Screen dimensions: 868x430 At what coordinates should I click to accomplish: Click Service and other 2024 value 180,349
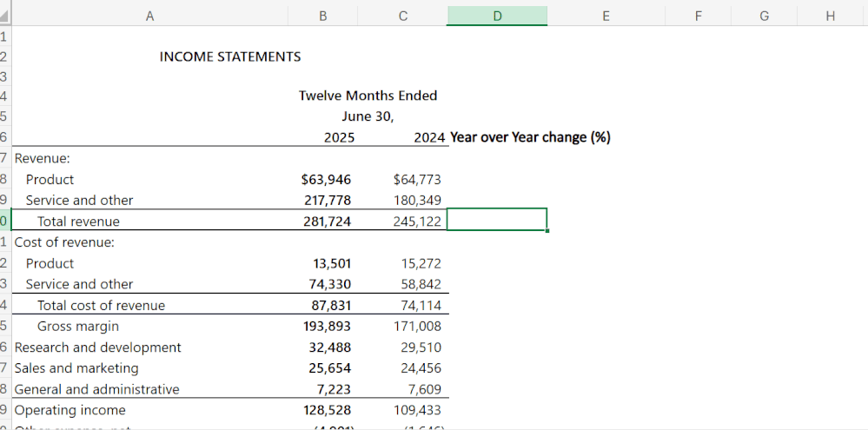pos(417,201)
